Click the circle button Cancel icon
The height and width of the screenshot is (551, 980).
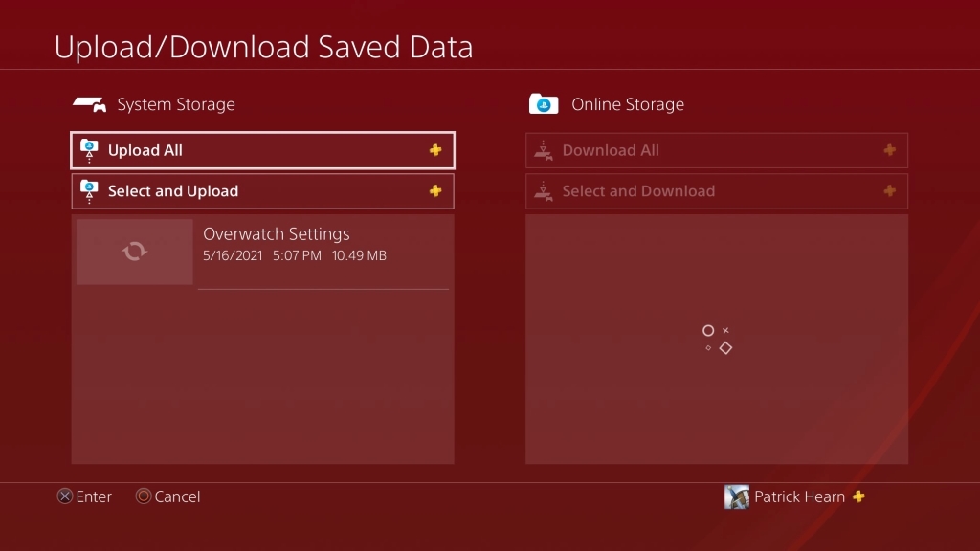tap(144, 496)
